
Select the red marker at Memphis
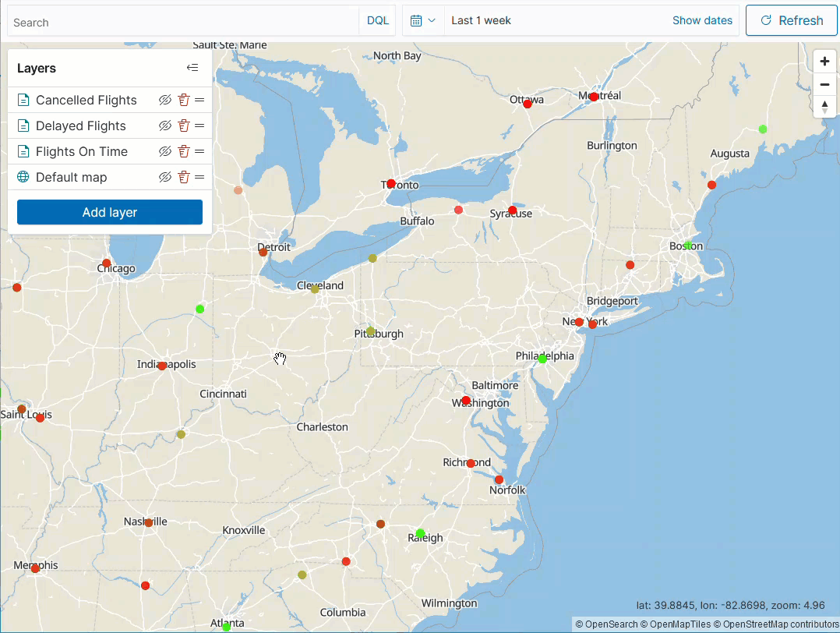[x=35, y=568]
